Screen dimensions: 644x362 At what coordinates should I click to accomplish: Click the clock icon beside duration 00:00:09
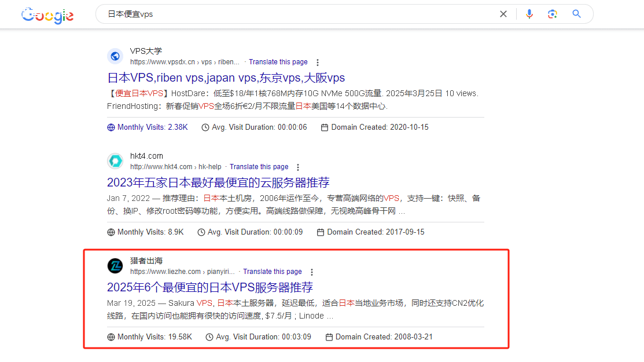(x=201, y=232)
